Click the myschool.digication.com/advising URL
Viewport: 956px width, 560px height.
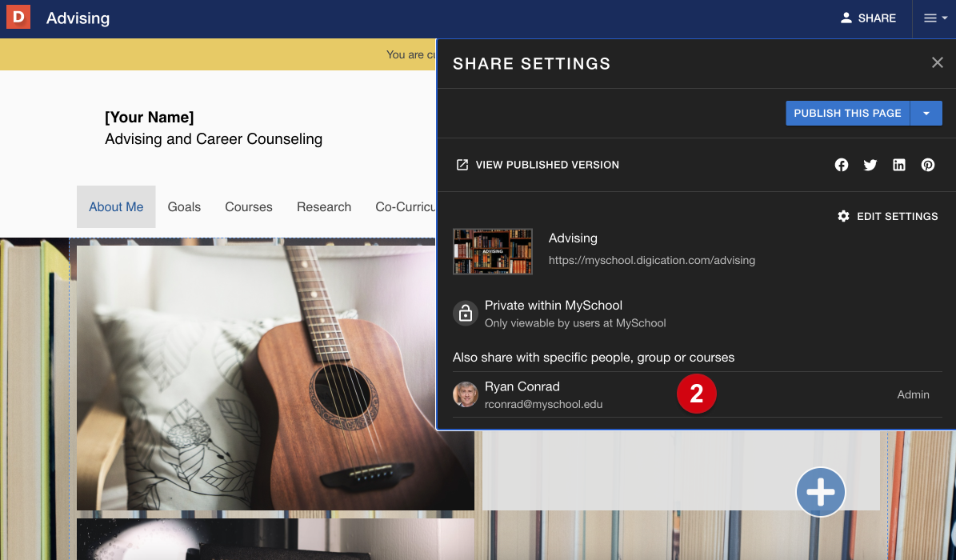[x=652, y=261]
